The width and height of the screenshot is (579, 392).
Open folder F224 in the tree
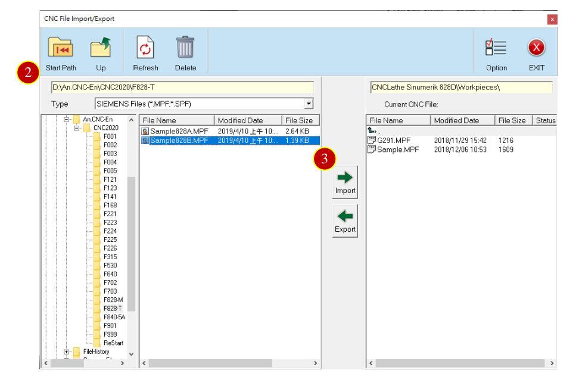pyautogui.click(x=110, y=231)
